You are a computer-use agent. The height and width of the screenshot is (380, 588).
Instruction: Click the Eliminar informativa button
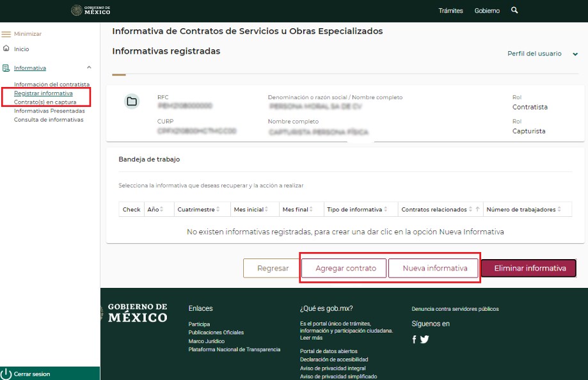pyautogui.click(x=528, y=268)
